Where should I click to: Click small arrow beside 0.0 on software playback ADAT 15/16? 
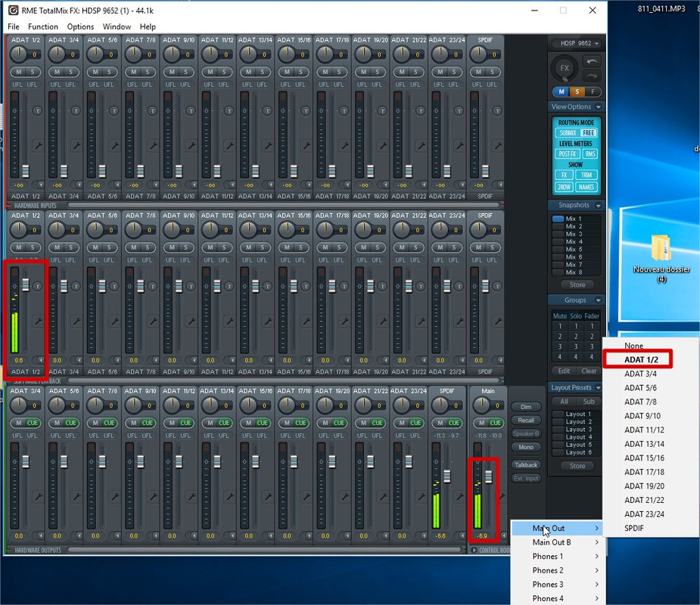coord(309,360)
